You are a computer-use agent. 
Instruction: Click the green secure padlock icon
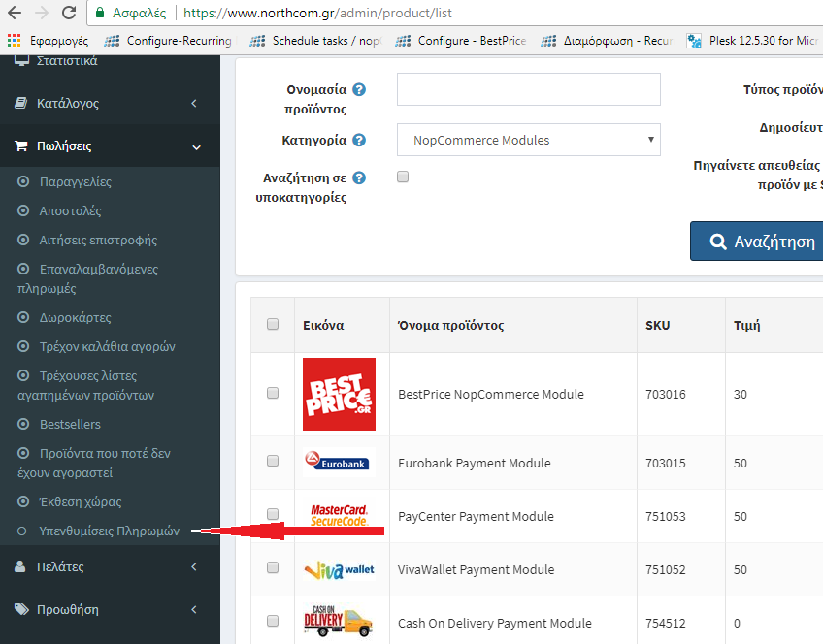coord(100,13)
